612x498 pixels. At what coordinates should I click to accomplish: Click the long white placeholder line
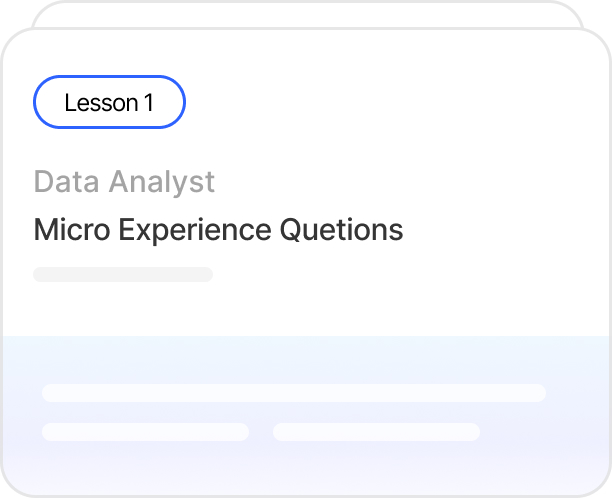pyautogui.click(x=293, y=393)
